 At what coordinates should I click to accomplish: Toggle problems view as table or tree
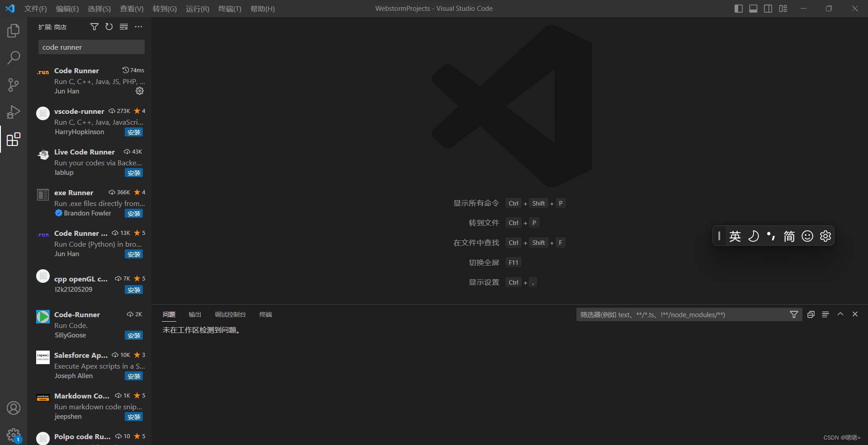point(826,314)
